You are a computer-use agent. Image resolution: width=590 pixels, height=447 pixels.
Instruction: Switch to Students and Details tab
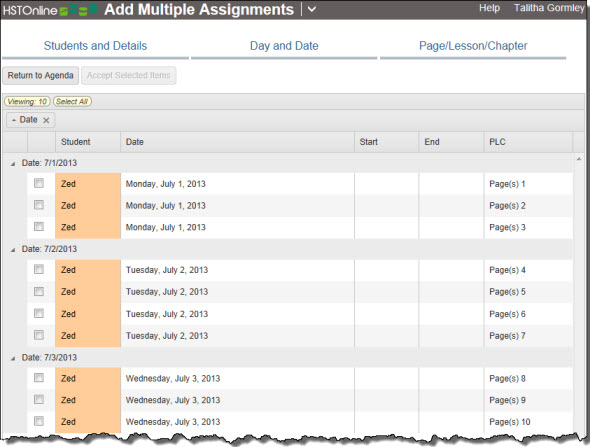(x=95, y=46)
